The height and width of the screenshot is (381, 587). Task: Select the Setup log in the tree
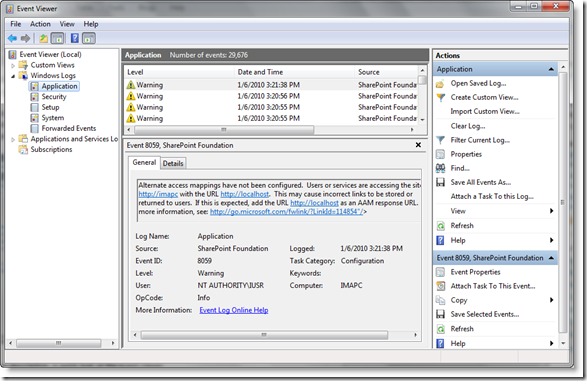(x=50, y=107)
